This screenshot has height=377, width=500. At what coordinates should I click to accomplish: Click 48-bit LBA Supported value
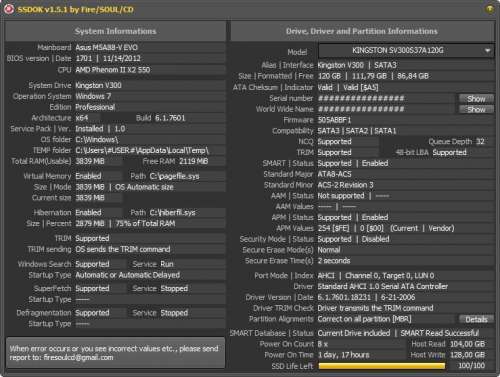click(x=450, y=153)
